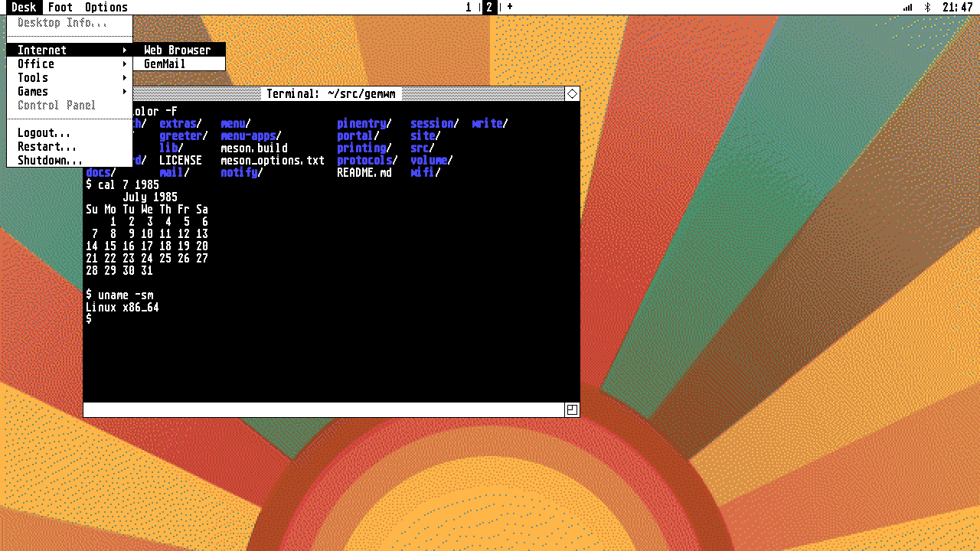The width and height of the screenshot is (980, 551).
Task: Click the 'July 1985' calendar heading
Action: click(x=150, y=197)
